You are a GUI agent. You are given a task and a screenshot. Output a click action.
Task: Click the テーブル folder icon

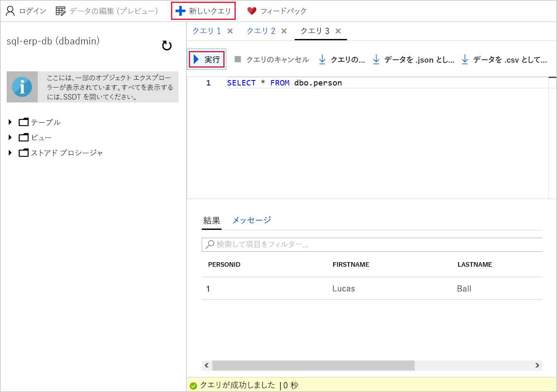(x=24, y=122)
